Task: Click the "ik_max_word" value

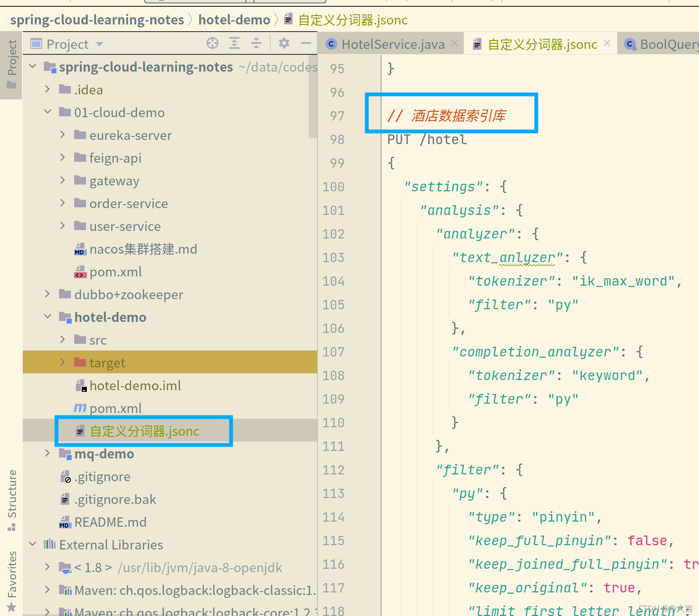Action: coord(624,281)
